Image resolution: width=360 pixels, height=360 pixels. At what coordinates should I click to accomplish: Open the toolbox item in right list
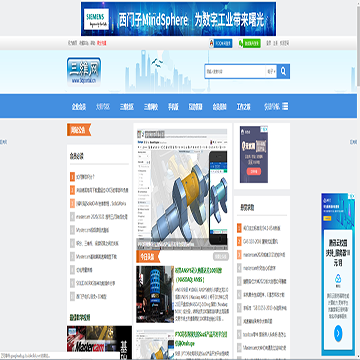pos(264,334)
